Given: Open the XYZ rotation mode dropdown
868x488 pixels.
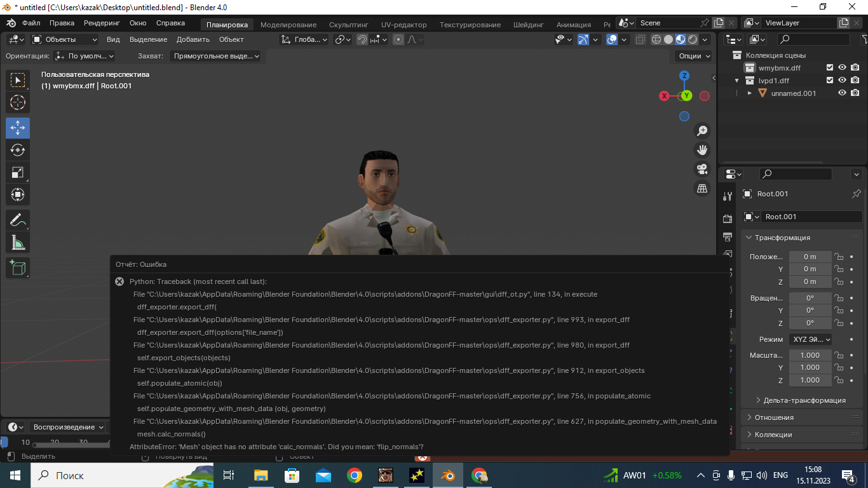Looking at the screenshot, I should point(811,339).
